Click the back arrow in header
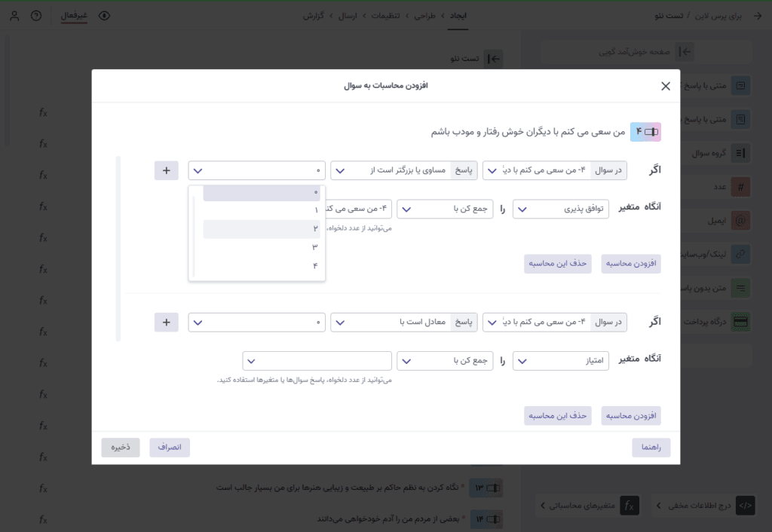The width and height of the screenshot is (772, 532). [757, 16]
